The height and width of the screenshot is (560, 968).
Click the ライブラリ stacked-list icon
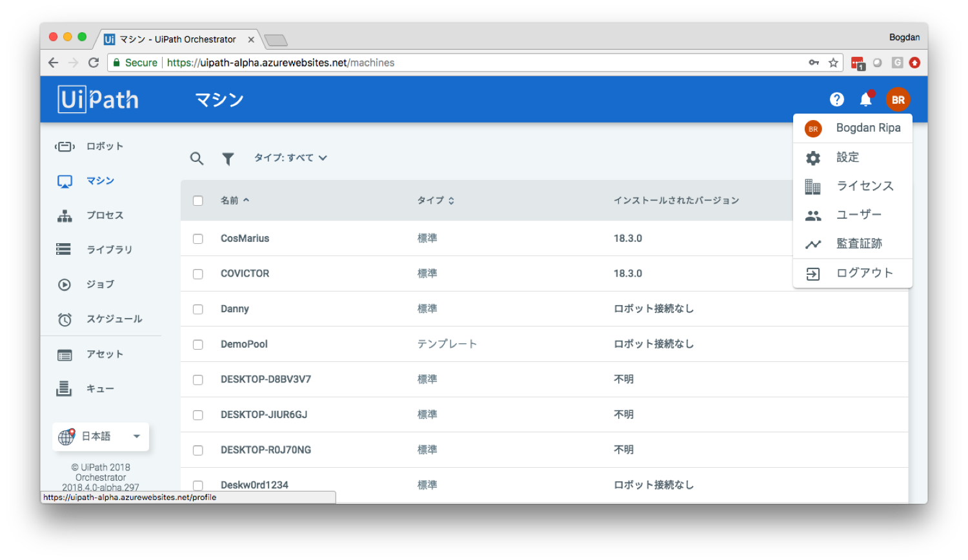click(x=64, y=250)
